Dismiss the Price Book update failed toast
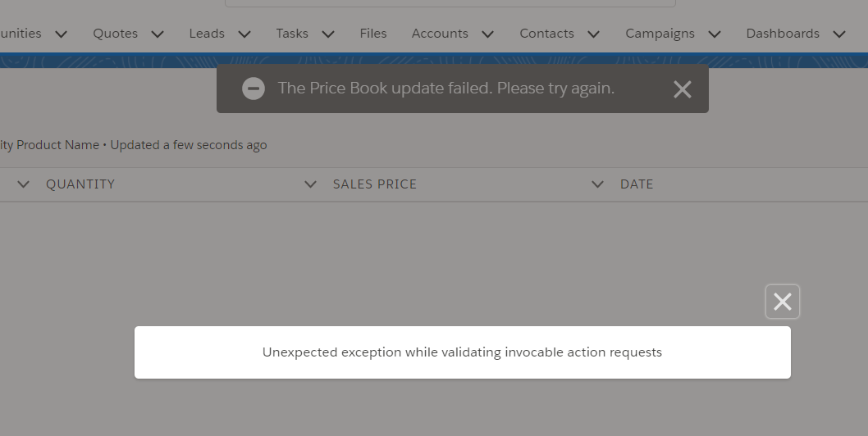Viewport: 868px width, 436px height. click(x=682, y=89)
